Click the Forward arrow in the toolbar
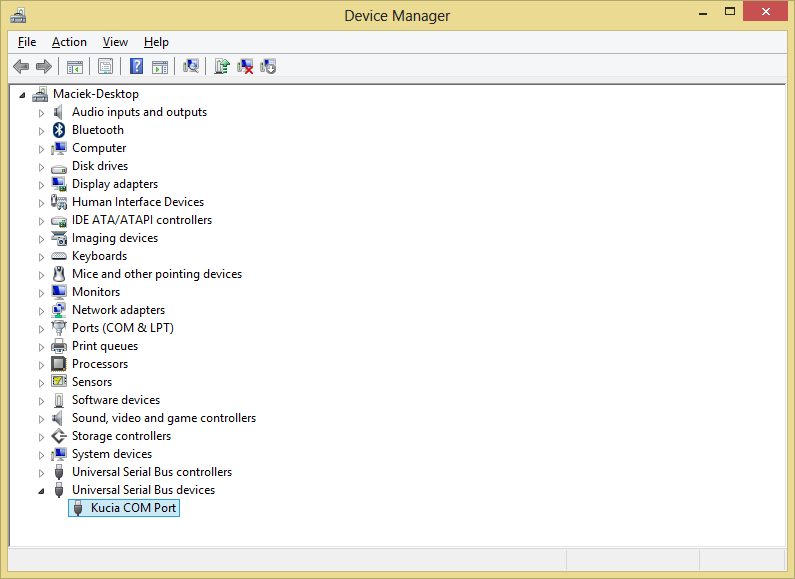Image resolution: width=795 pixels, height=579 pixels. [43, 67]
